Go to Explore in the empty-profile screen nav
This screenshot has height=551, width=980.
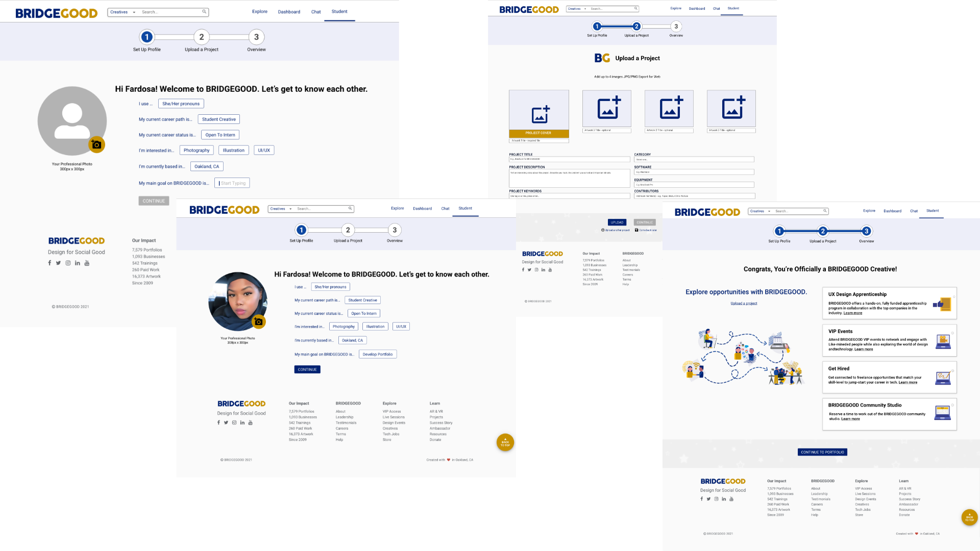(x=260, y=11)
